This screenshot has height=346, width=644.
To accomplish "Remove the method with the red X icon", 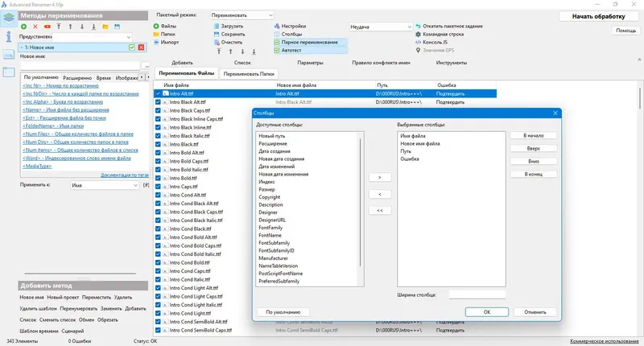I will (35, 27).
